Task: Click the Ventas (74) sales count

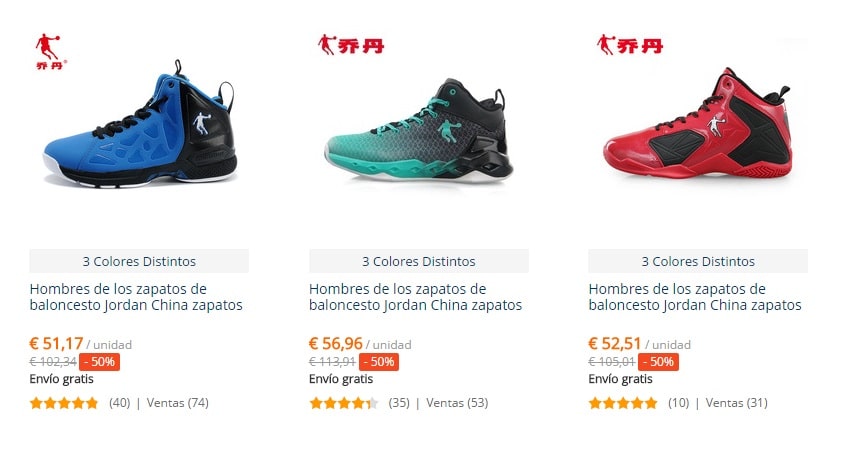Action: click(178, 403)
